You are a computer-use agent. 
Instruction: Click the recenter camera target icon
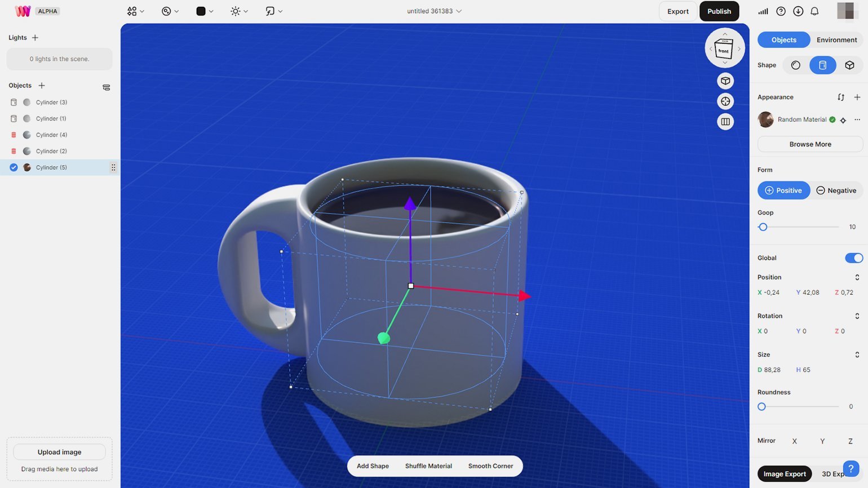pyautogui.click(x=725, y=101)
